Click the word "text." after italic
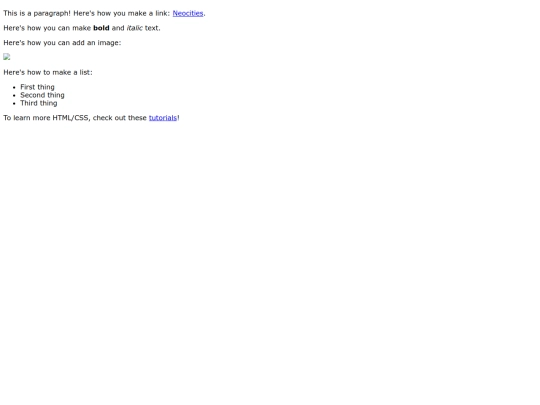The height and width of the screenshot is (405, 540). click(x=153, y=28)
